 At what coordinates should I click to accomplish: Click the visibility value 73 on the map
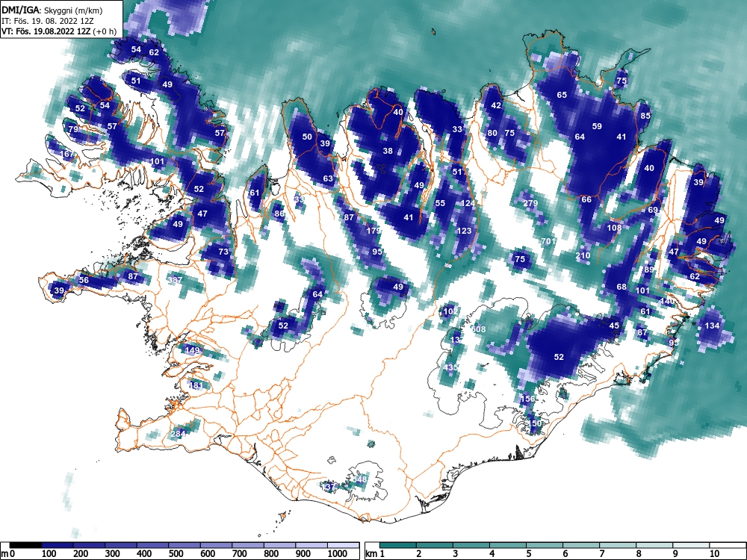pos(223,252)
